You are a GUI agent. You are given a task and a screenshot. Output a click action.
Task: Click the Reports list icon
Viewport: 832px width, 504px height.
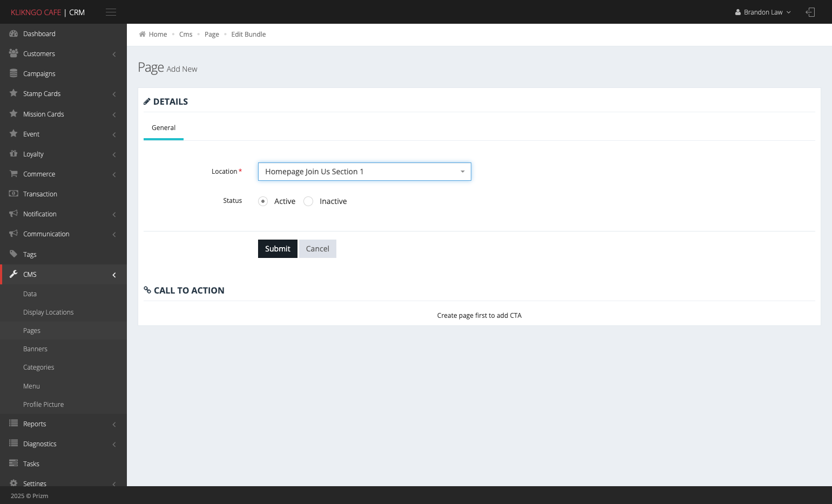(x=13, y=424)
